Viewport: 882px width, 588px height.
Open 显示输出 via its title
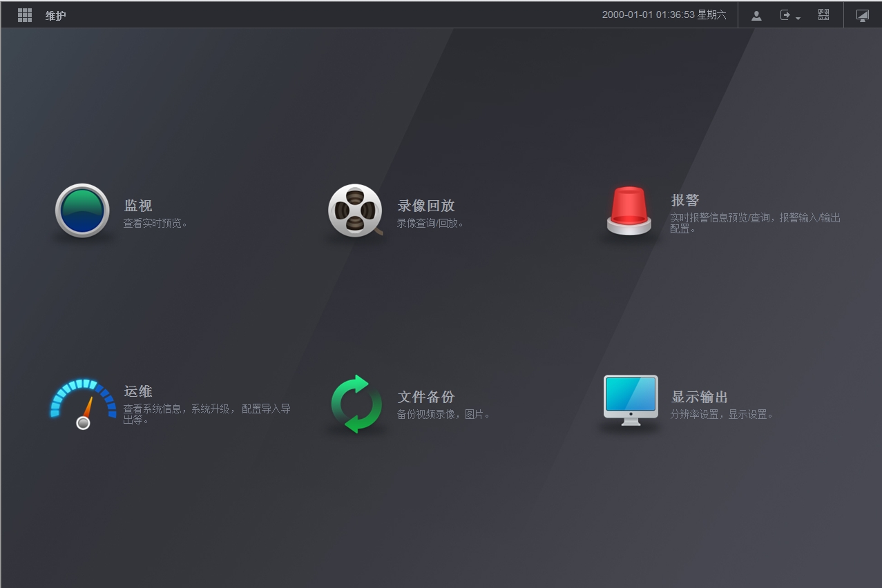pos(700,397)
